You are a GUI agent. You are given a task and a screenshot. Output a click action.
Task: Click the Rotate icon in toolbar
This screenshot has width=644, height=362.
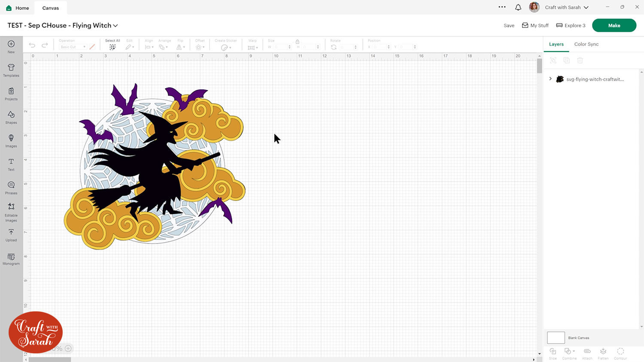334,47
